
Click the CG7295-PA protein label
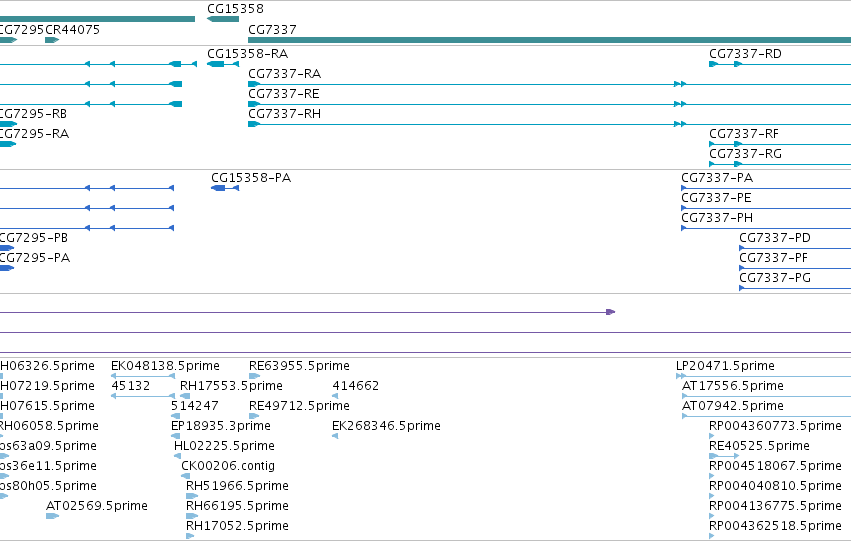(x=35, y=258)
